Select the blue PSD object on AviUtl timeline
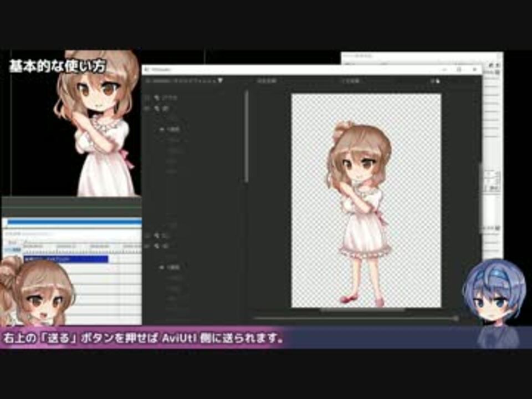532x399 pixels. pos(66,259)
